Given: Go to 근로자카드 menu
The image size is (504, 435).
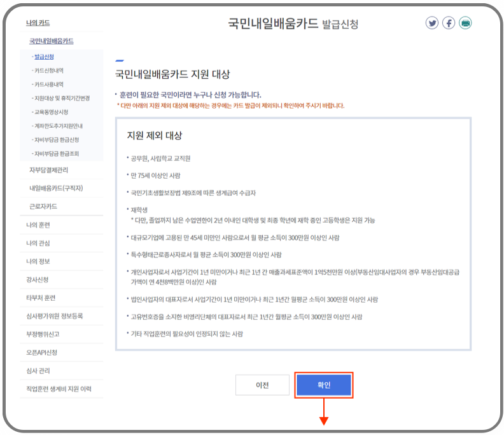Looking at the screenshot, I should point(43,207).
